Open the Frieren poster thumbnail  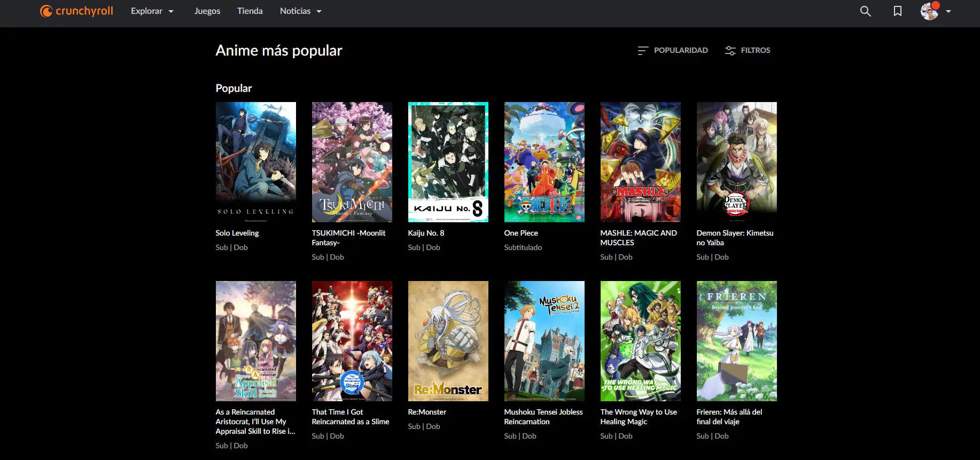coord(737,341)
